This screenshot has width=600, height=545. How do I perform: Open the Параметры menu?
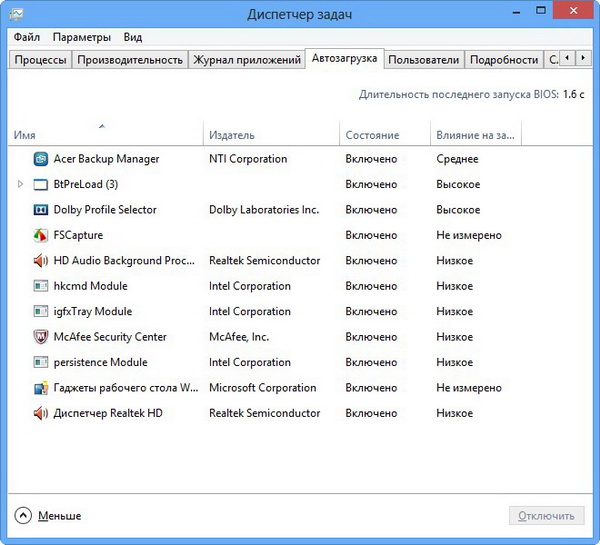tap(82, 37)
